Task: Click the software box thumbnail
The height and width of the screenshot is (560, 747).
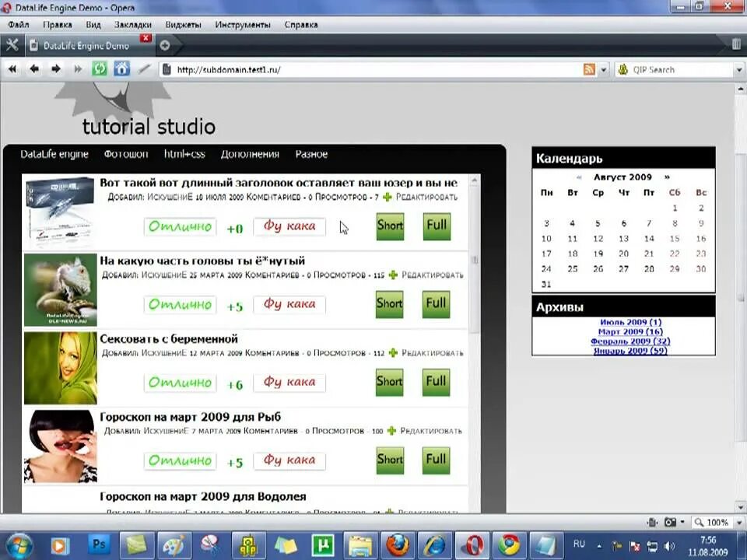Action: [x=61, y=212]
